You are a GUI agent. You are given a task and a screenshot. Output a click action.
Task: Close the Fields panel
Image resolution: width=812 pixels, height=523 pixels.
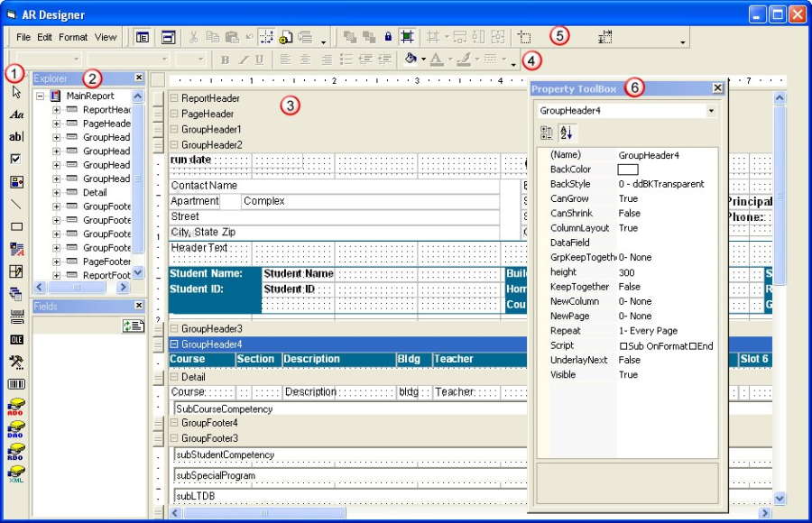[x=138, y=305]
